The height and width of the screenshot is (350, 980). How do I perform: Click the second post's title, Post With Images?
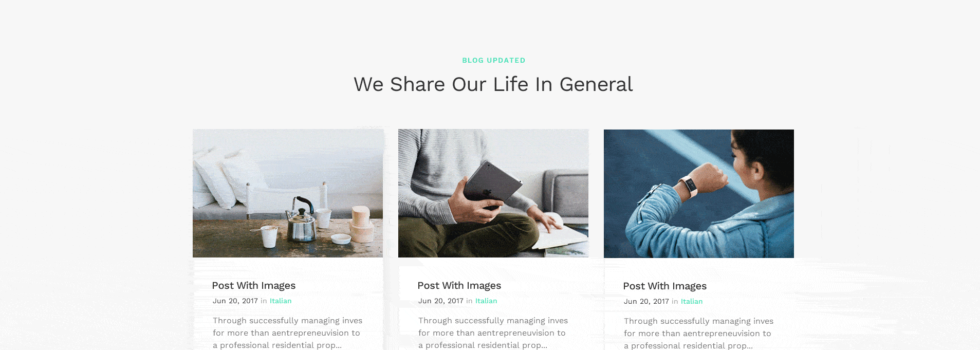tap(459, 286)
